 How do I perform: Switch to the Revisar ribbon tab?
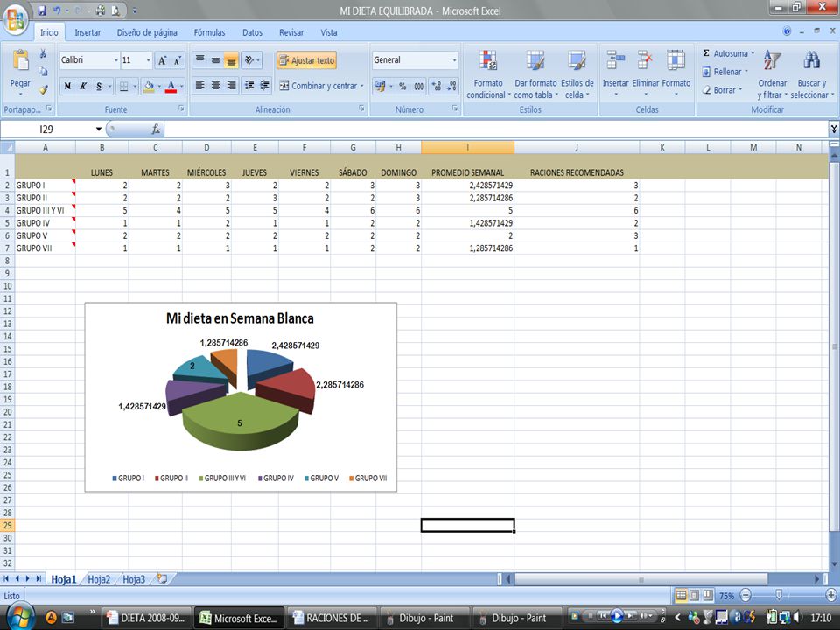pos(291,32)
